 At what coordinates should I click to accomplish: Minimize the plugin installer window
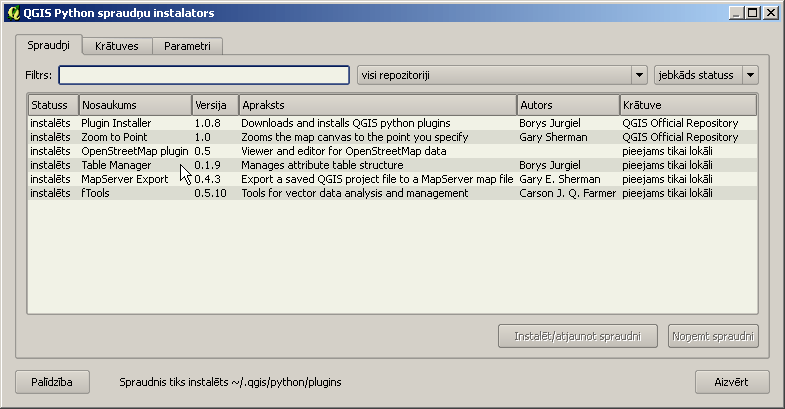click(x=735, y=13)
